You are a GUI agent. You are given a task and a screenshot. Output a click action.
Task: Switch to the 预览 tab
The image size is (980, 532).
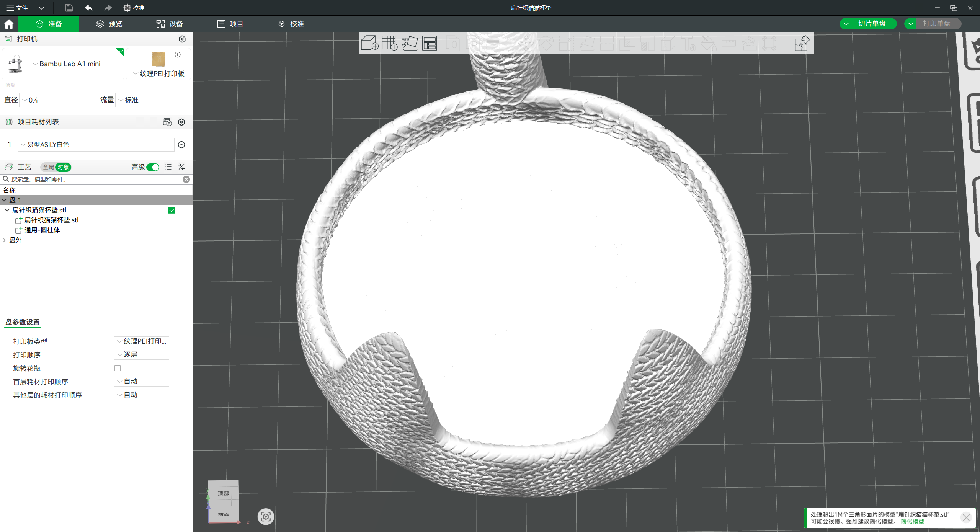pos(109,24)
